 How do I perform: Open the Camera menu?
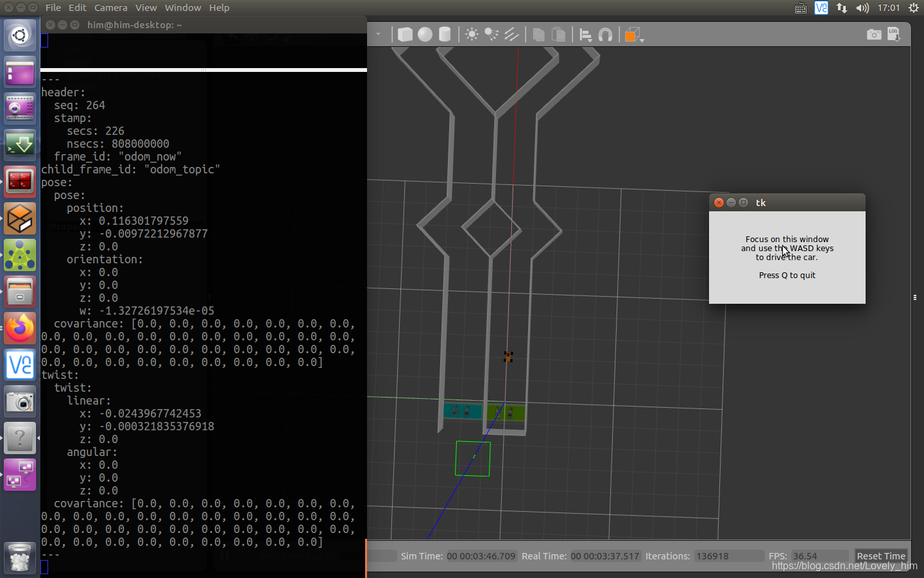pos(111,8)
